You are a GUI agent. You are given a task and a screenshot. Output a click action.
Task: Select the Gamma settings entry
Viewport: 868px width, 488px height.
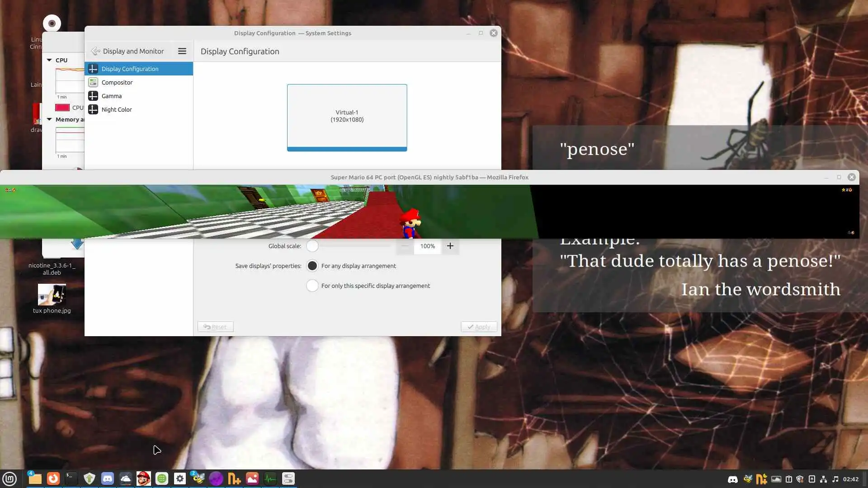click(112, 96)
